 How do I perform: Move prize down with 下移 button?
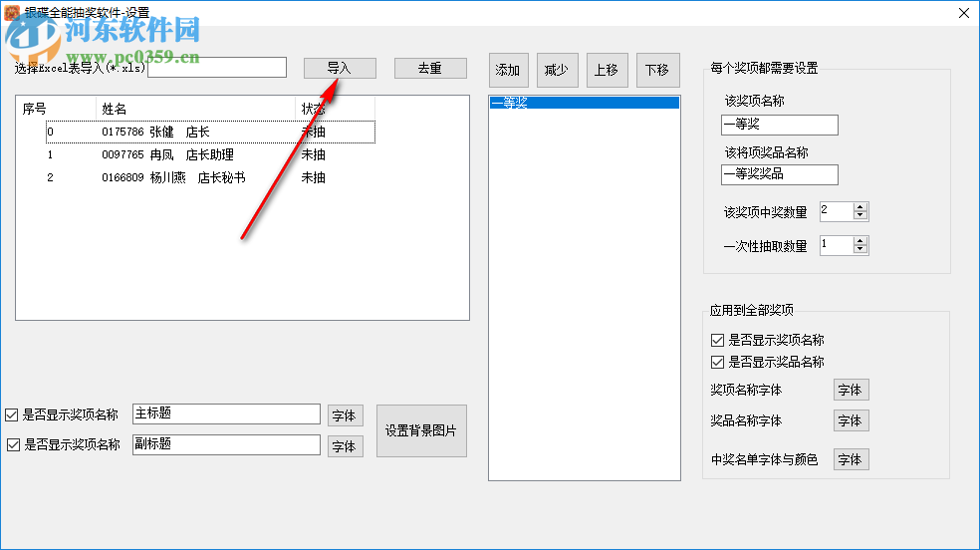(657, 70)
